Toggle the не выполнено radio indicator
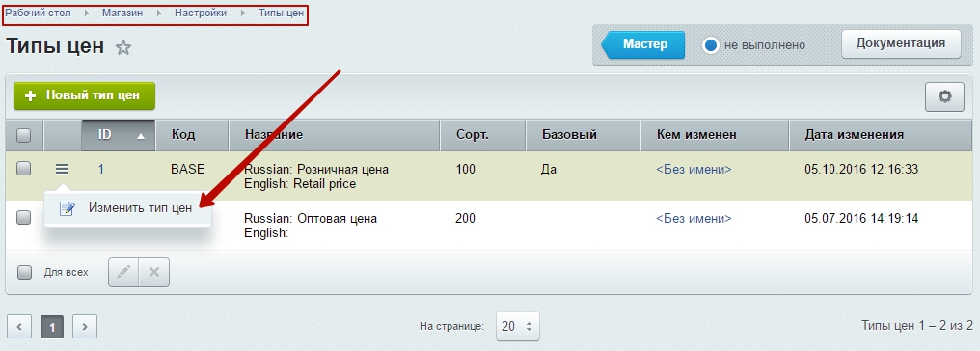Screen dimensions: 980x351 tap(711, 45)
